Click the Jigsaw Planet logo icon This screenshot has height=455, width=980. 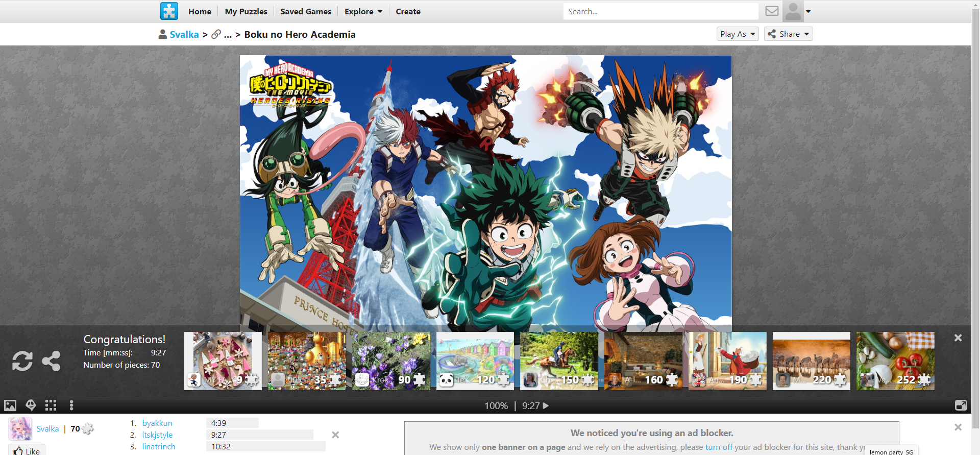coord(169,11)
